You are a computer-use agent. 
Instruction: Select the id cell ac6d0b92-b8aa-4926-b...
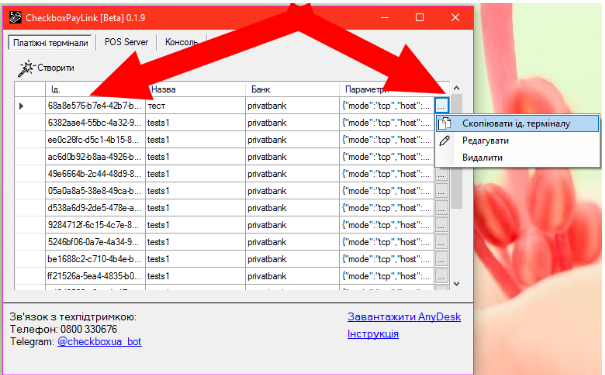95,157
